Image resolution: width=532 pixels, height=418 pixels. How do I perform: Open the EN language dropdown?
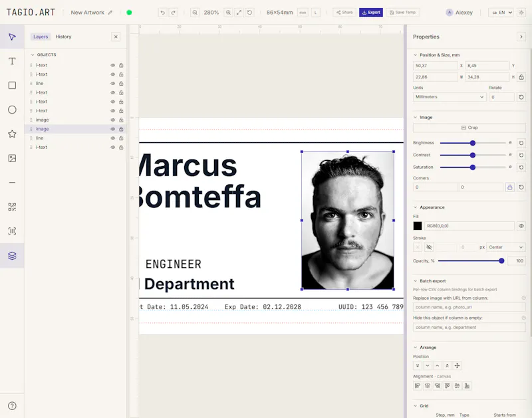[501, 13]
